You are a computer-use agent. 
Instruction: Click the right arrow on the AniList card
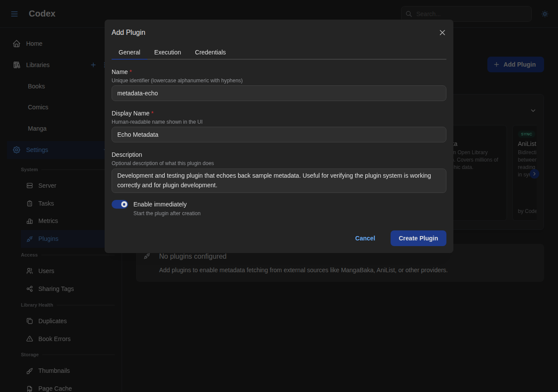point(534,174)
